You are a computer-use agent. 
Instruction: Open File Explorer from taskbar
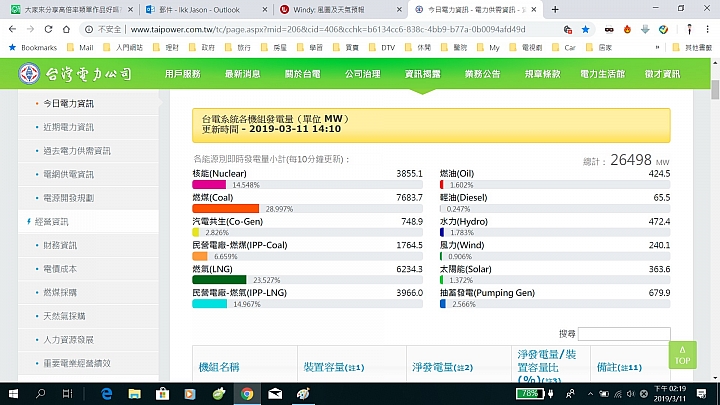pyautogui.click(x=135, y=394)
